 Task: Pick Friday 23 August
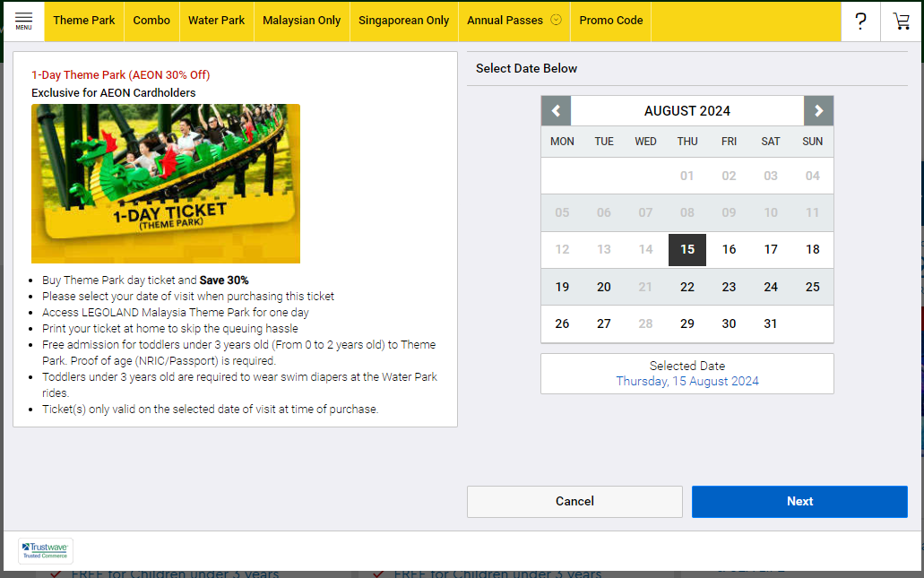click(729, 287)
